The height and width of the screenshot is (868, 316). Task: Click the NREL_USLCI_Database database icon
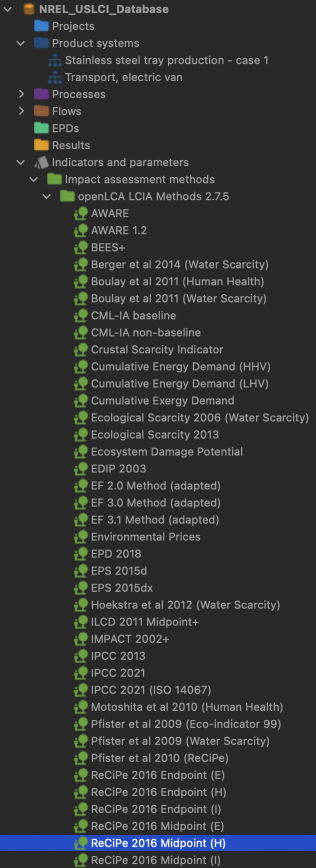point(28,9)
